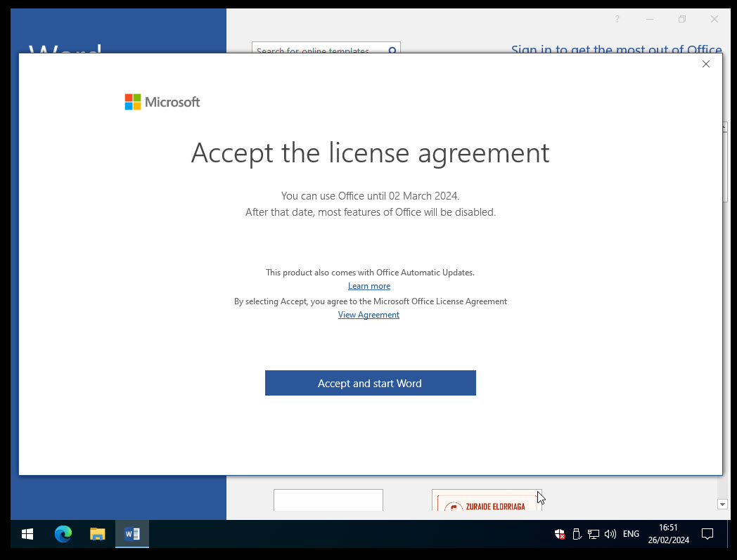Open the ENG input language selector

(x=631, y=534)
